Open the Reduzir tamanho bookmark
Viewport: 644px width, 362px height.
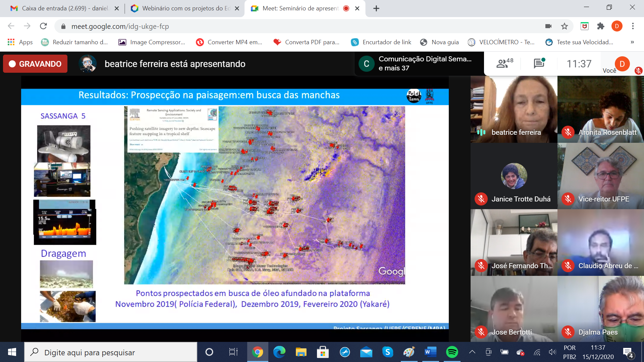74,42
